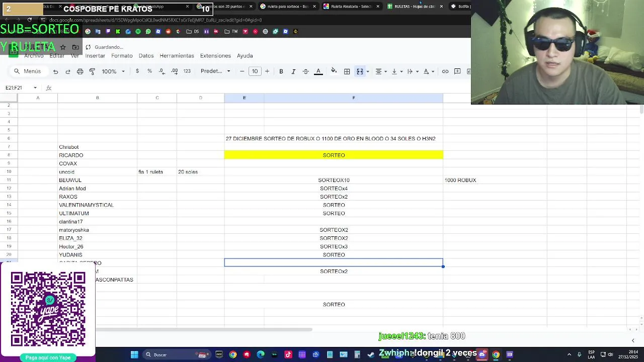
Task: Select the yellow SORTEO cell
Action: 334,155
